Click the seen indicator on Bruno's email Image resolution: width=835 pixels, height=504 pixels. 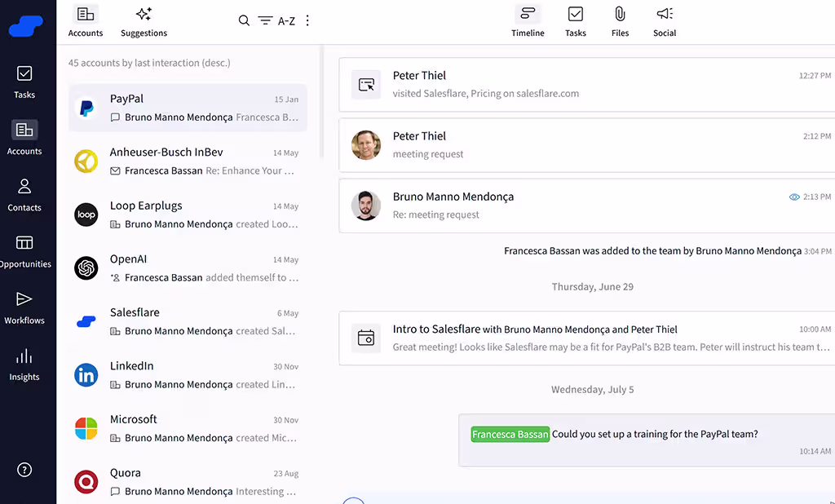[x=793, y=197]
